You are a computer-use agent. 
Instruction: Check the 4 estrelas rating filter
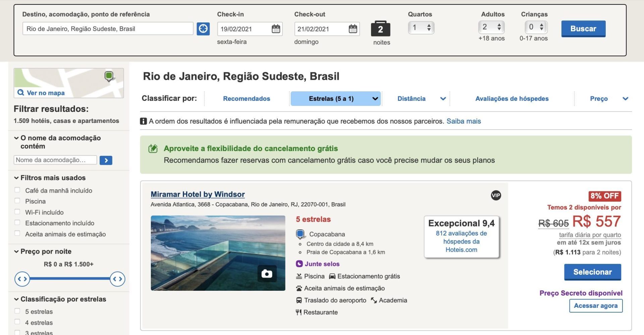[17, 322]
